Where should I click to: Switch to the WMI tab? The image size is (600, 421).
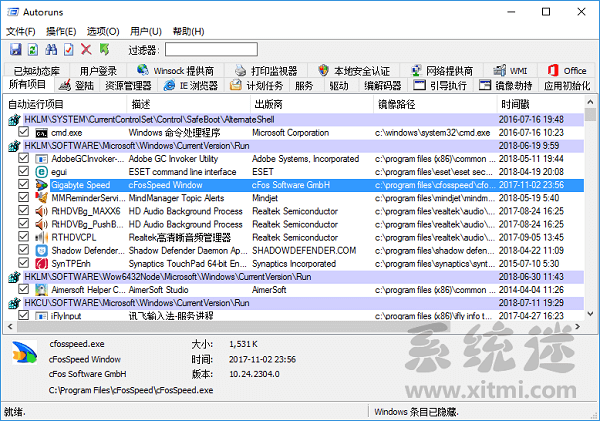[510, 71]
